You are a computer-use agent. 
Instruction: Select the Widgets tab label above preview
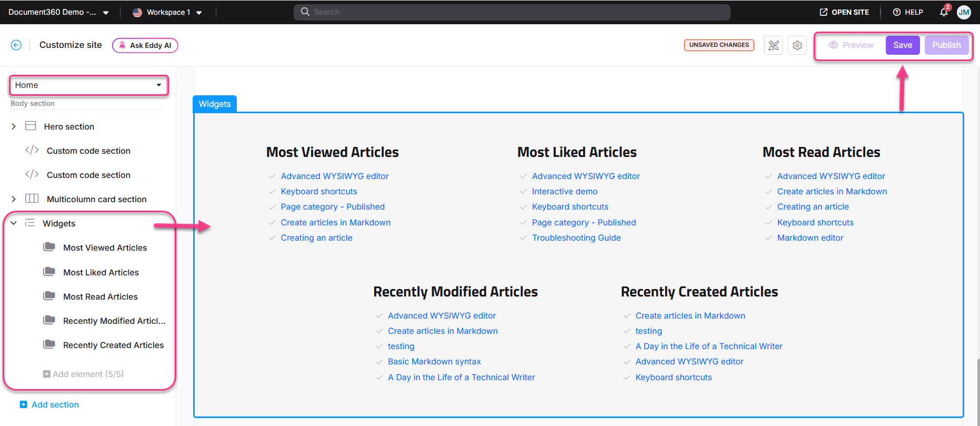pyautogui.click(x=215, y=104)
